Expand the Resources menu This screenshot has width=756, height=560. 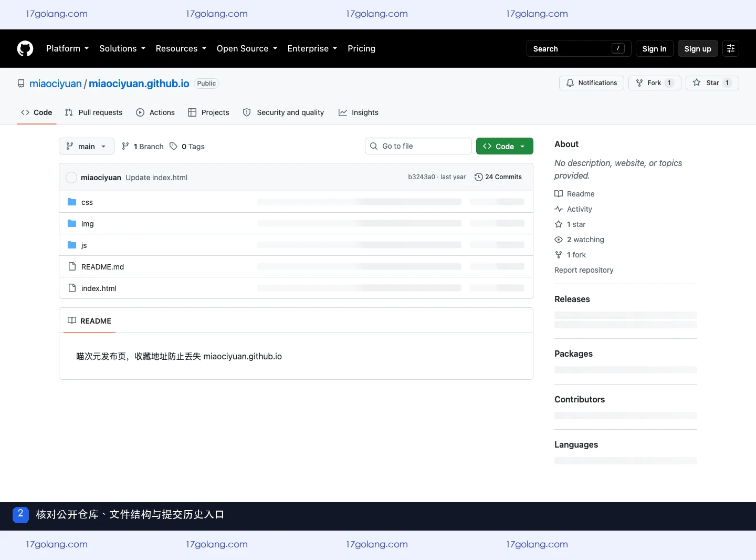click(181, 48)
